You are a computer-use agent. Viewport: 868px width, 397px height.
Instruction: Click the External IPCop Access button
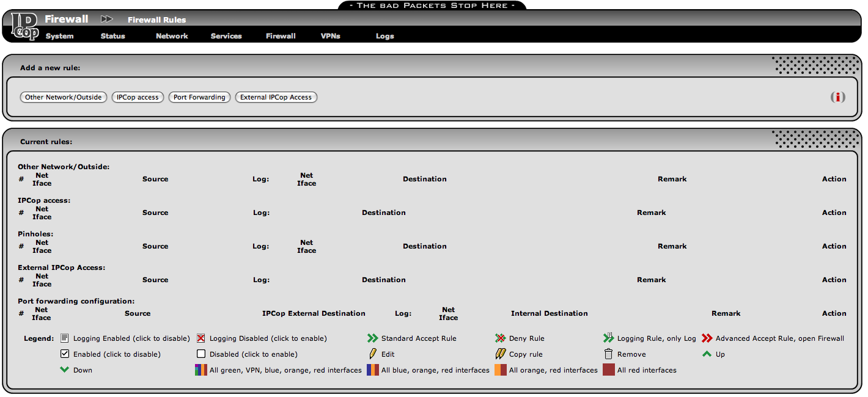click(x=276, y=97)
